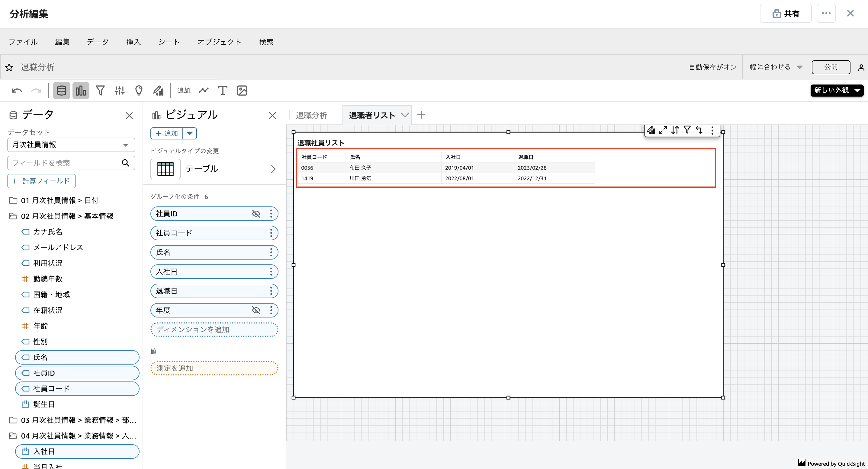
Task: Switch to the 退職分析 sheet tab
Action: pyautogui.click(x=311, y=115)
